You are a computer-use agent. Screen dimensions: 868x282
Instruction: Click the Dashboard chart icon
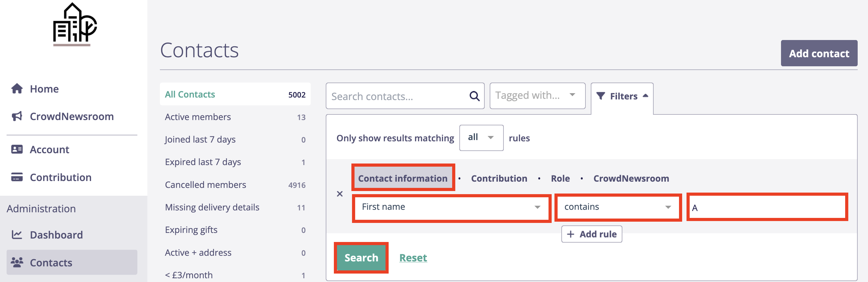point(17,234)
